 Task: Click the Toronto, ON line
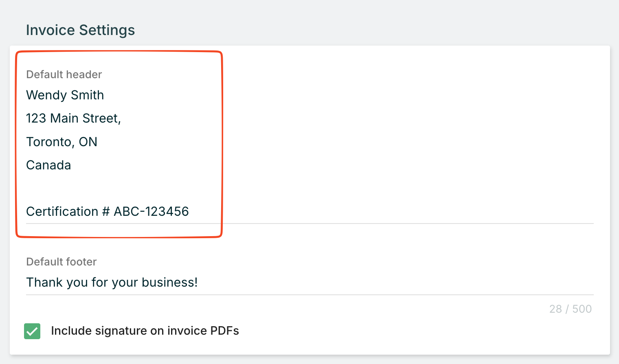coord(61,142)
